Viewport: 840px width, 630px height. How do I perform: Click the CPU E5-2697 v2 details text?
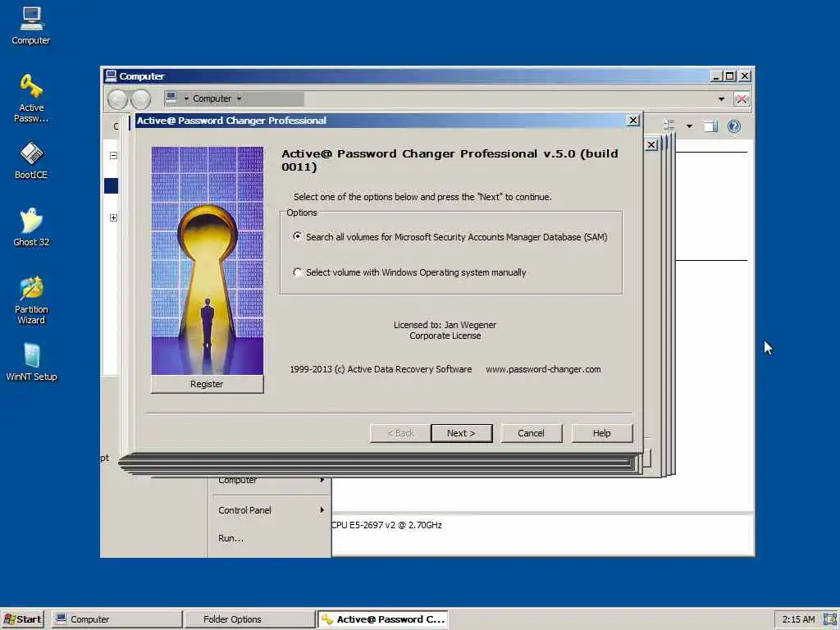(x=386, y=525)
